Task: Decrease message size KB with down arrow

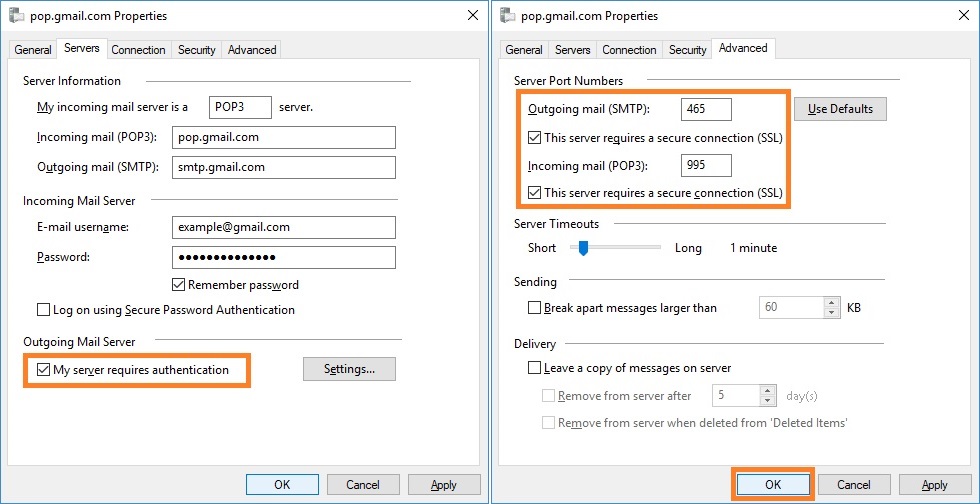Action: pyautogui.click(x=831, y=313)
